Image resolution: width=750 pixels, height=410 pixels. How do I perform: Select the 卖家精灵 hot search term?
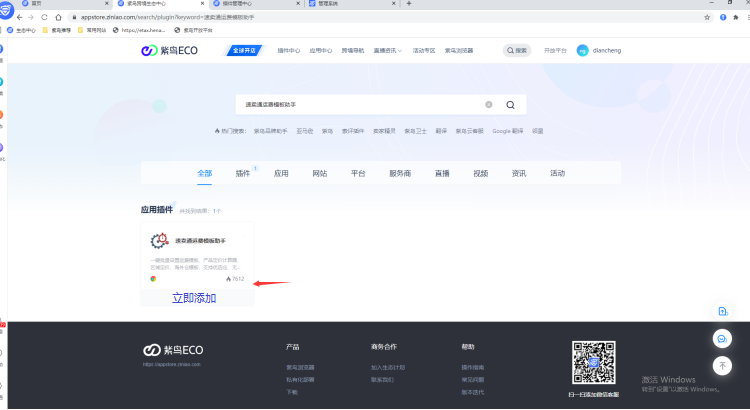coord(384,131)
